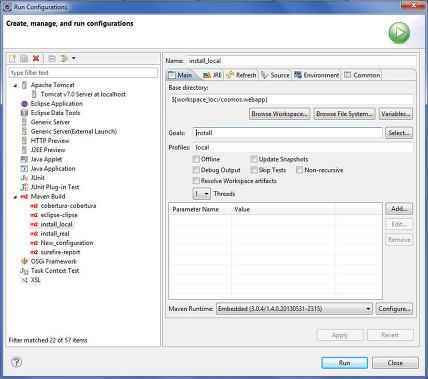Enable the Debug Output checkbox

[x=196, y=170]
